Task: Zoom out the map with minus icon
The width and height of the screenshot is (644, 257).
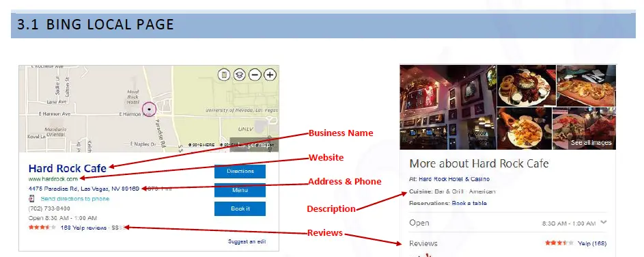Action: point(255,75)
